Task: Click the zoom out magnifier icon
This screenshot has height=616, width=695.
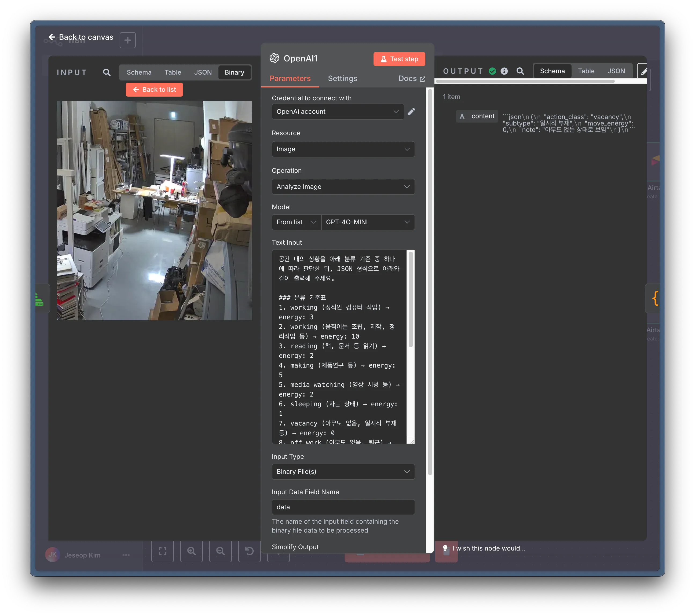Action: (220, 551)
